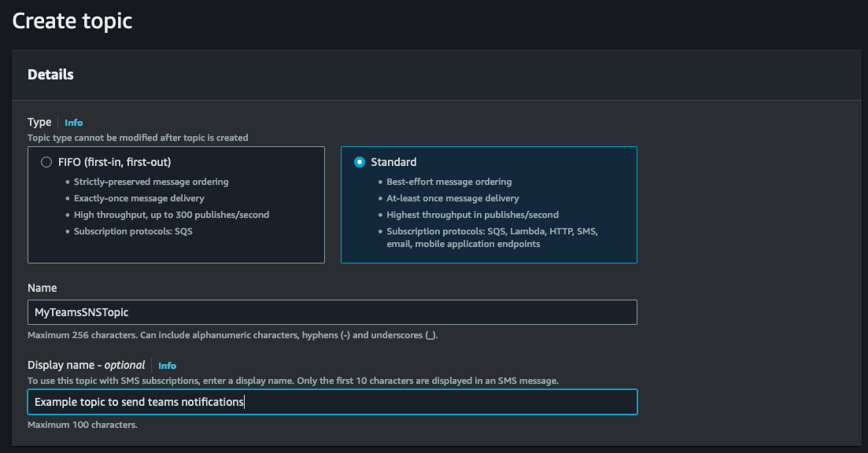This screenshot has height=453, width=868.
Task: Open the Info link beside Display name
Action: (x=167, y=365)
